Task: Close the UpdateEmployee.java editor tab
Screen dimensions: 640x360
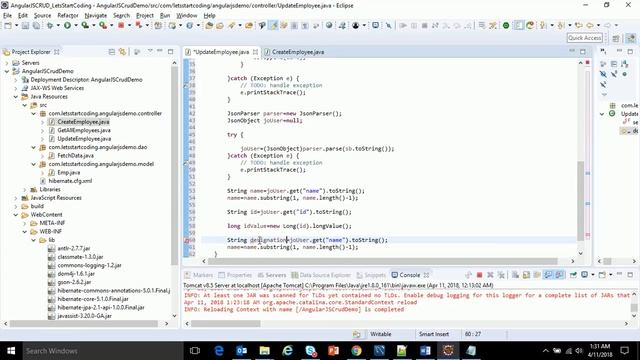Action: tap(256, 52)
